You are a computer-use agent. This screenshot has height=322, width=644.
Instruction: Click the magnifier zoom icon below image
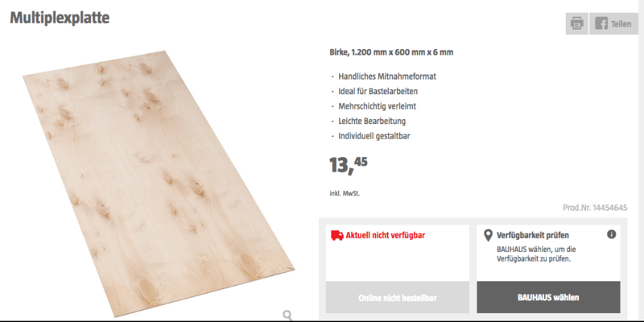(x=288, y=316)
